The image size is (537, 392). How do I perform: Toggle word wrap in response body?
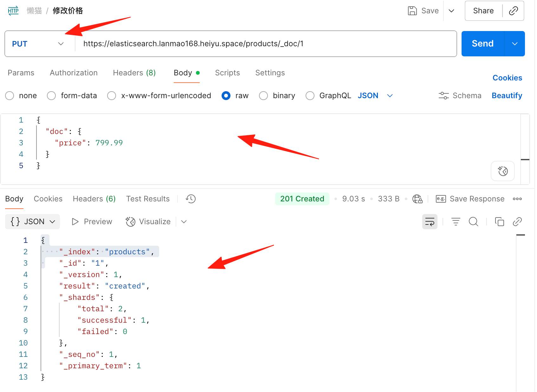pyautogui.click(x=430, y=222)
